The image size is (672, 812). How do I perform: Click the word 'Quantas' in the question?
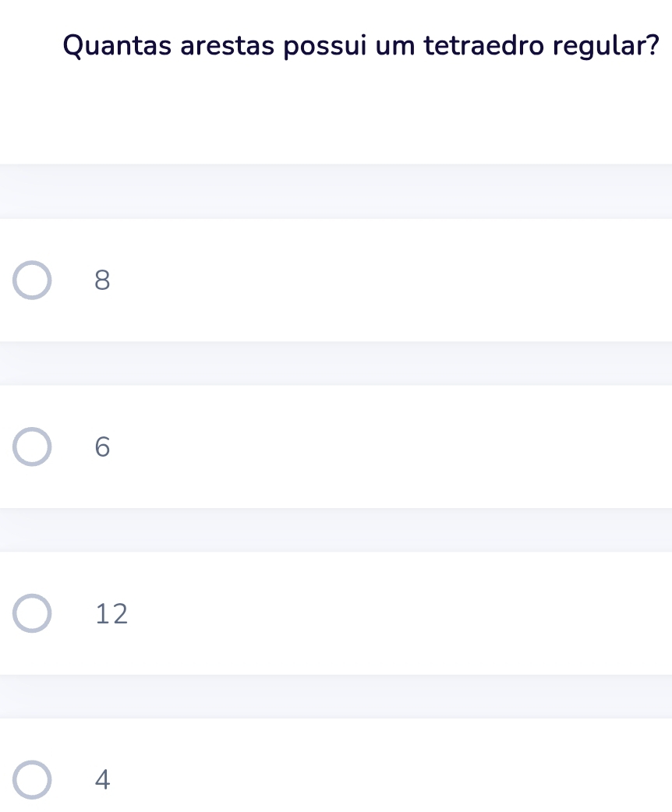click(117, 45)
